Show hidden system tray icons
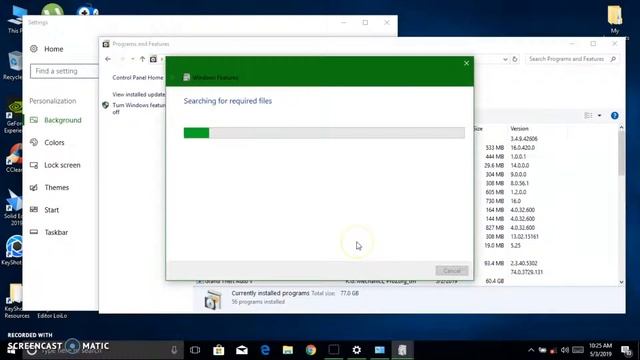Viewport: 640px width, 360px height. pos(531,350)
